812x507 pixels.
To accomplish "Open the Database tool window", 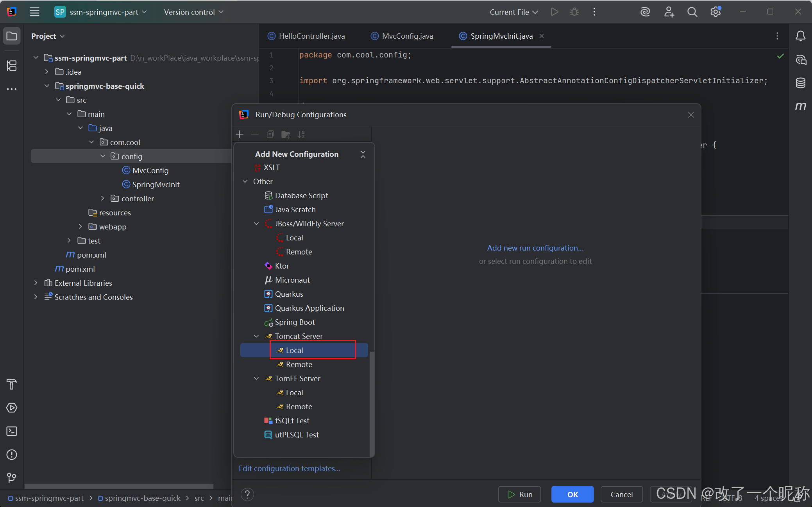I will point(800,83).
